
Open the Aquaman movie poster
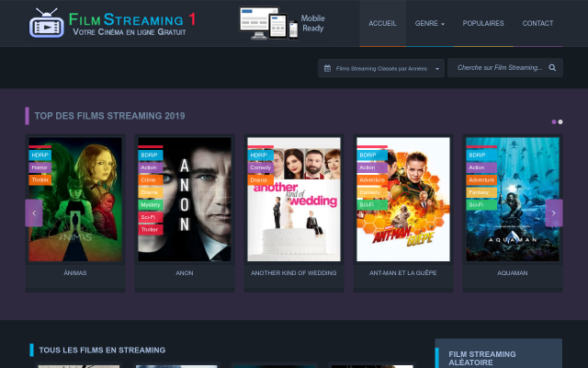pos(513,199)
